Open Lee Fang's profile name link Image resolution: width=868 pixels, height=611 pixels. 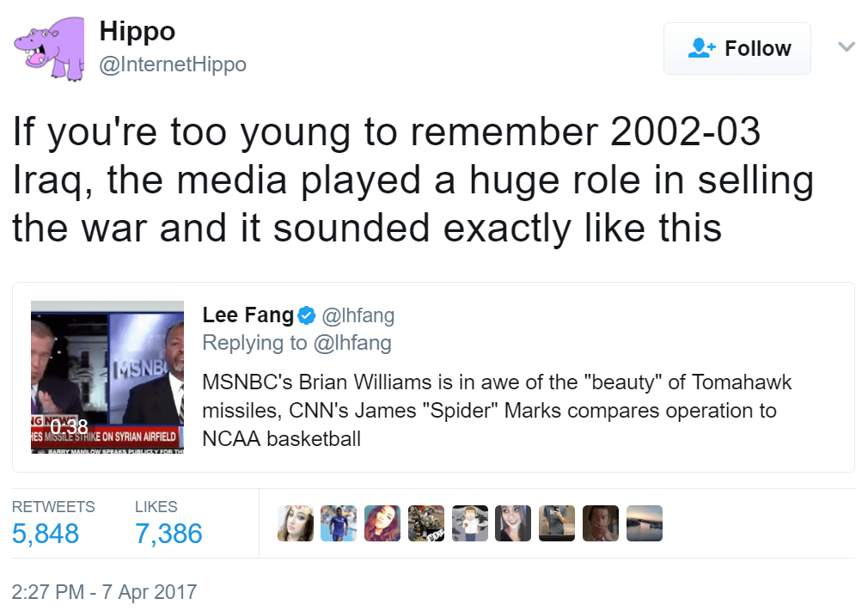click(248, 315)
